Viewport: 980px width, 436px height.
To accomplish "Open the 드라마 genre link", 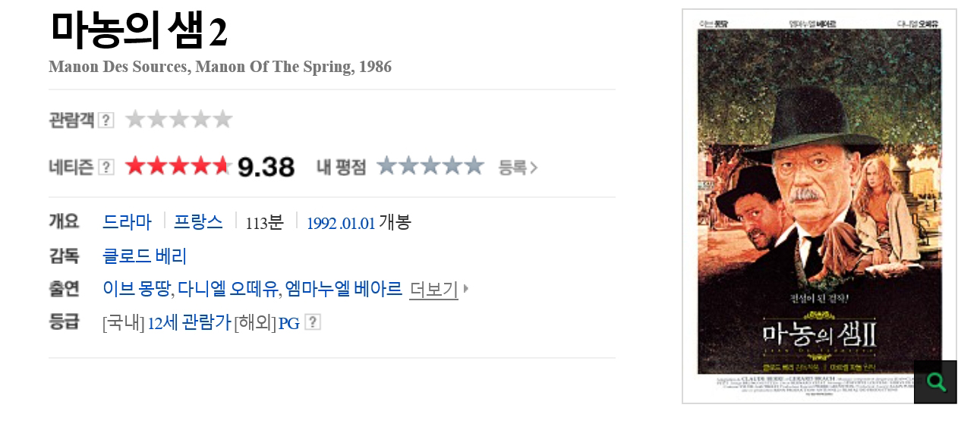I will click(127, 222).
